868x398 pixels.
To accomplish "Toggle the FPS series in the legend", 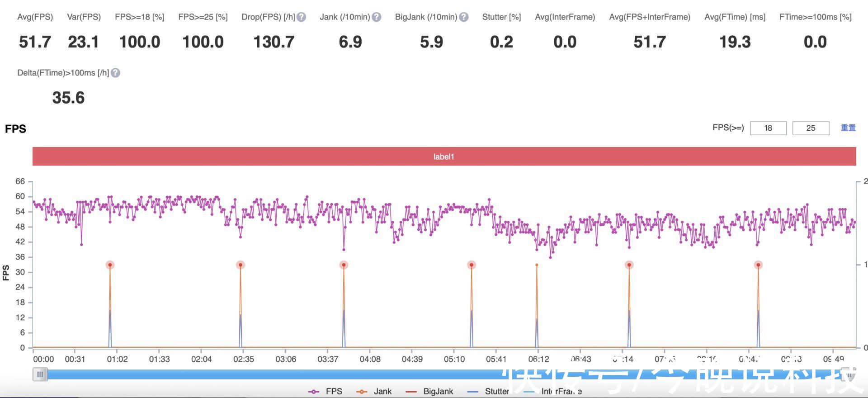I will (x=325, y=391).
